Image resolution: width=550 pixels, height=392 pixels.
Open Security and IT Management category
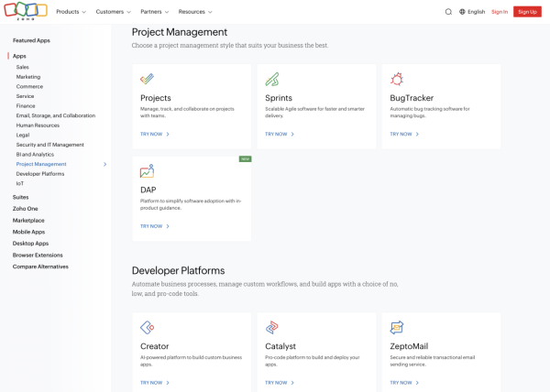click(49, 145)
